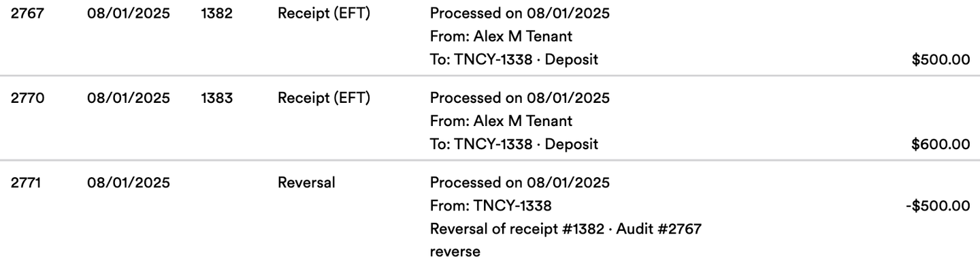Click Receipt (EFT) for receipt 1382
The image size is (980, 263).
tap(324, 14)
